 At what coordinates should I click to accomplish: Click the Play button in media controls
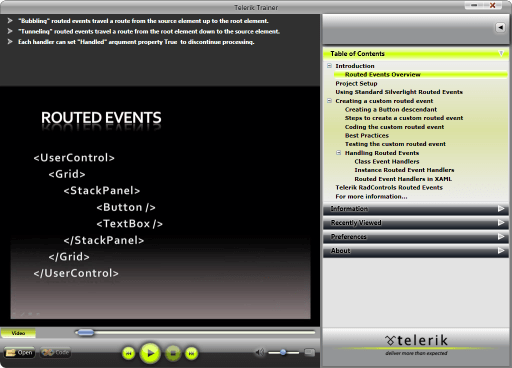coord(150,353)
